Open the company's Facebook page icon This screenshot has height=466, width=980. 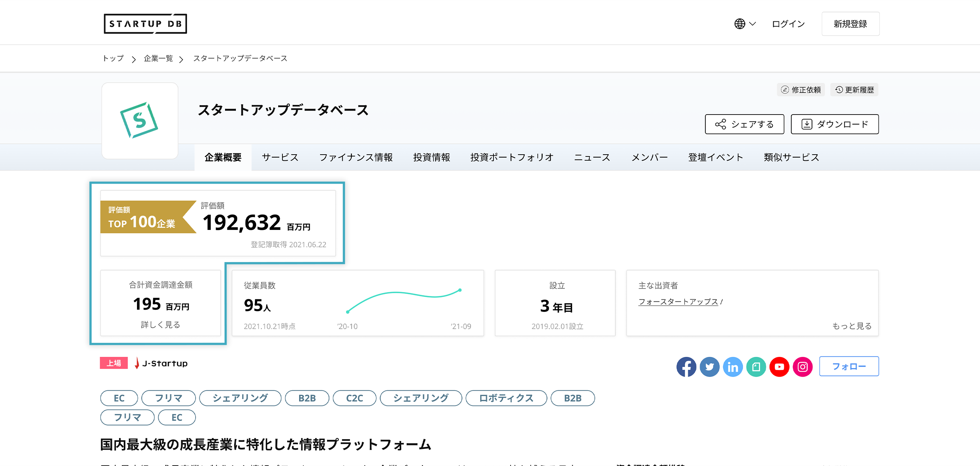tap(686, 366)
